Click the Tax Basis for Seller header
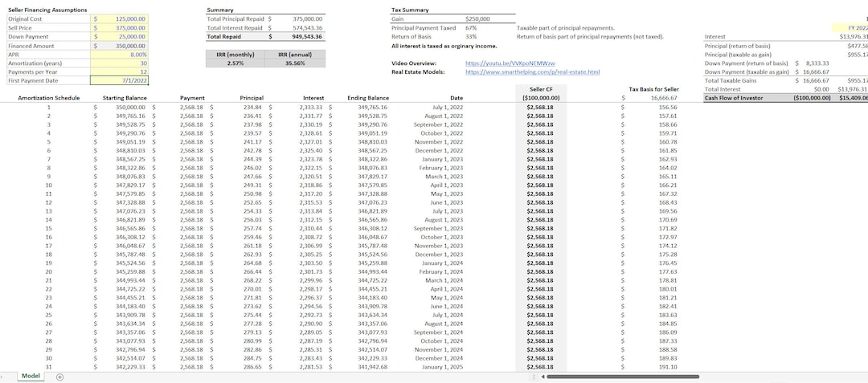Screen dimensions: 868x383 click(x=653, y=89)
